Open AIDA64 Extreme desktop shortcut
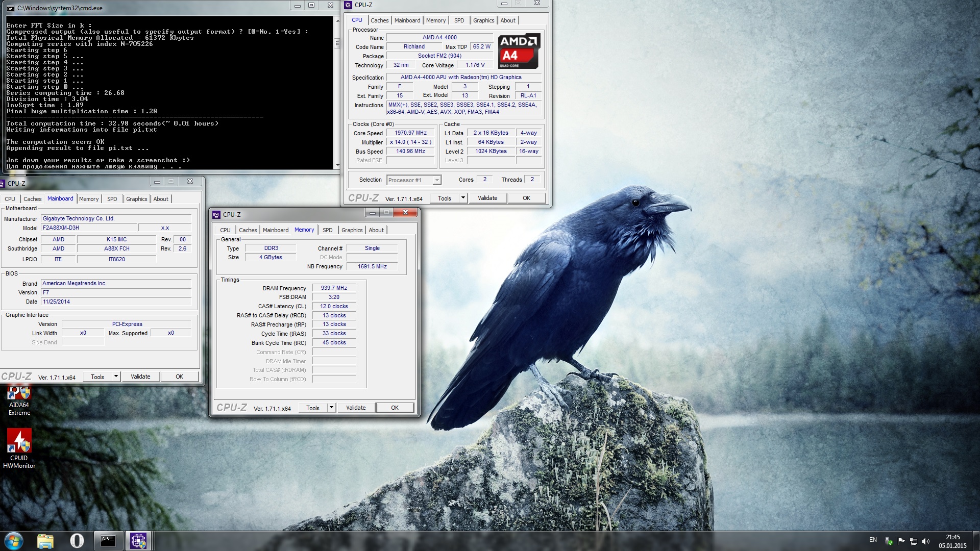 19,401
